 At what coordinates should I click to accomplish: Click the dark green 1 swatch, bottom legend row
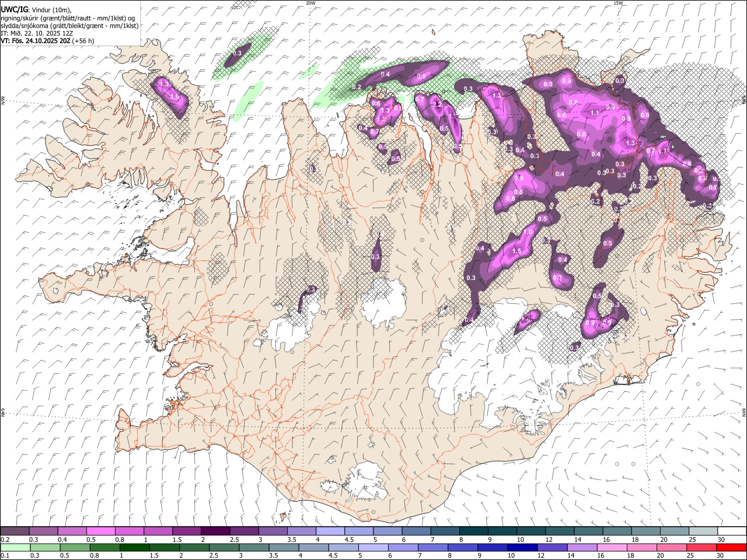pos(134,548)
